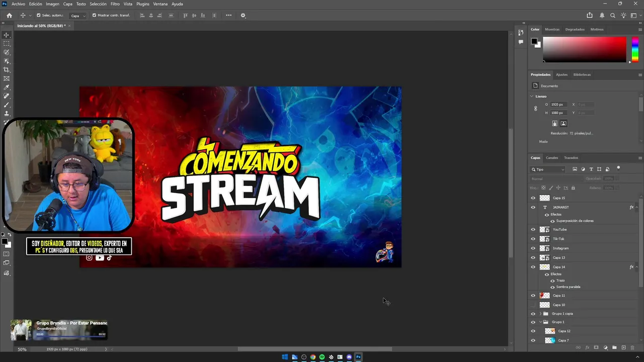Open the Bibliotecas tab
This screenshot has height=362, width=644.
[x=582, y=74]
